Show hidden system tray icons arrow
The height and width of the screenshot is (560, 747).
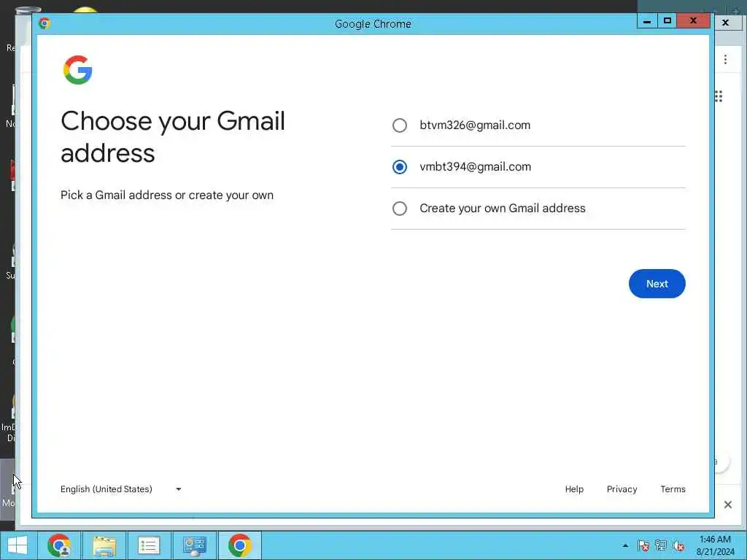pos(625,545)
